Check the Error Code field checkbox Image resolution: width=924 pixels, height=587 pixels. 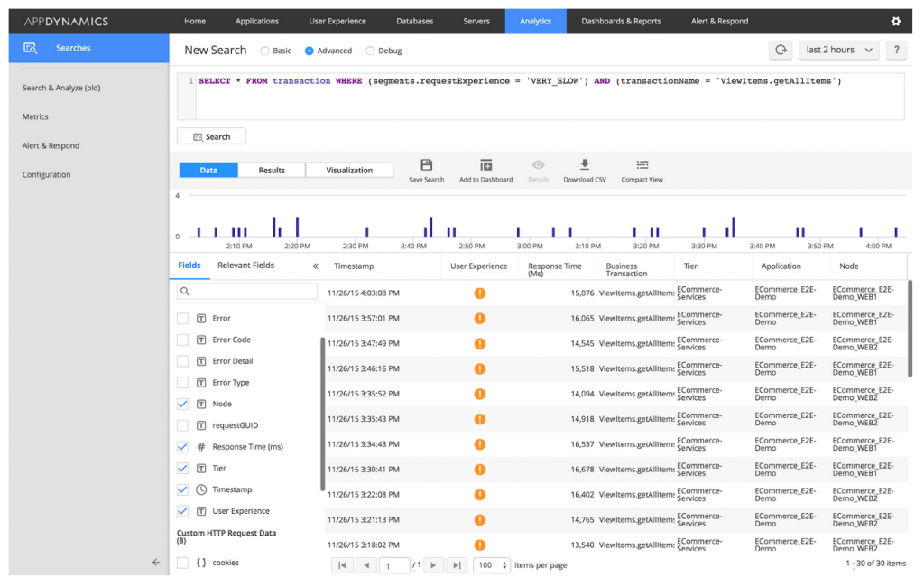[x=182, y=340]
